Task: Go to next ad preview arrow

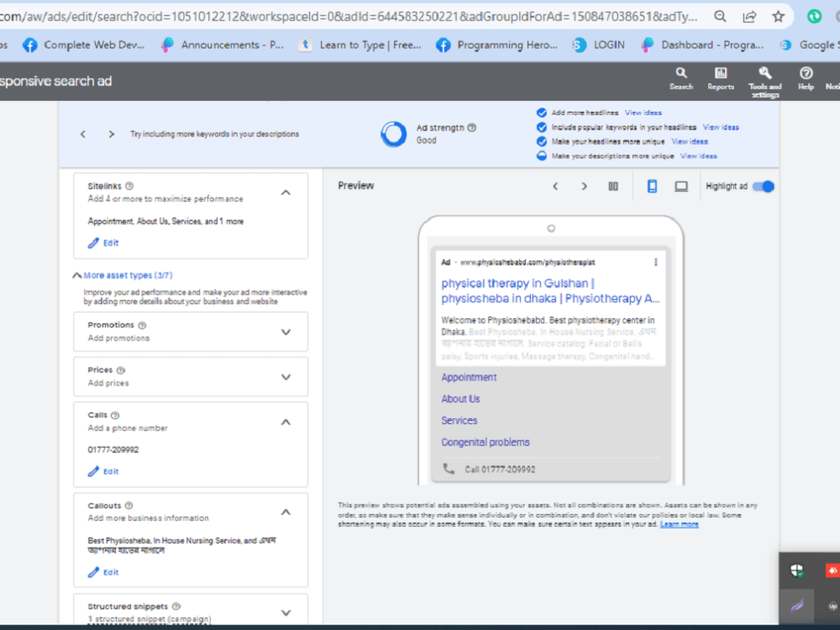Action: tap(585, 186)
